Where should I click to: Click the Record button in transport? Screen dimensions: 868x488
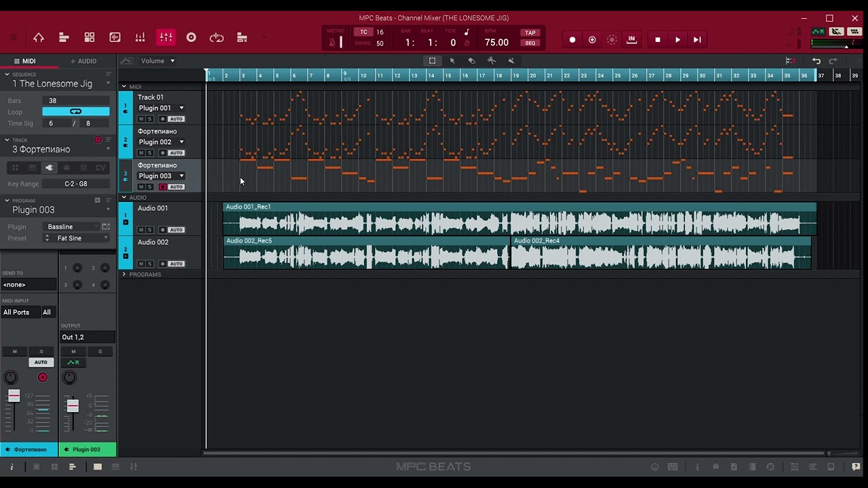[x=572, y=40]
